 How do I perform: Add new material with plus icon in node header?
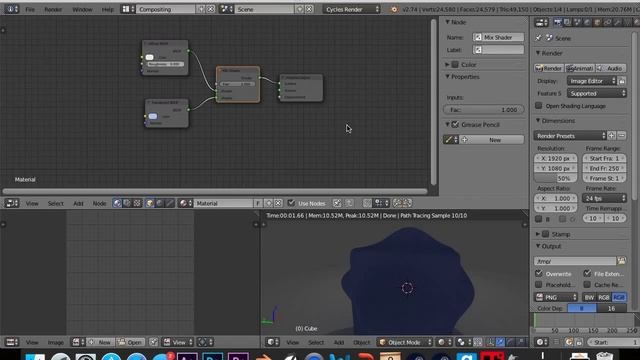coord(269,203)
